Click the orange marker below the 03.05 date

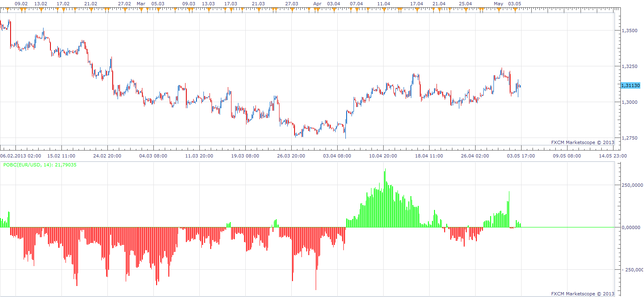tap(515, 10)
